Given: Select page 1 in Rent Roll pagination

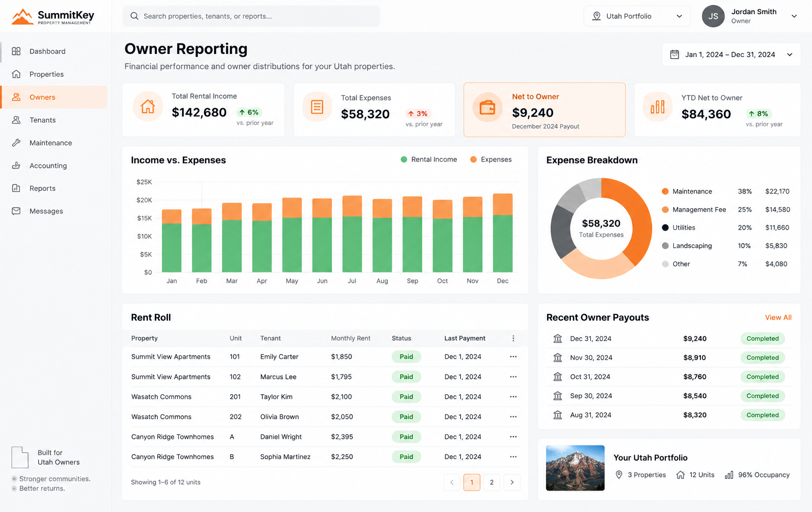Looking at the screenshot, I should pyautogui.click(x=471, y=483).
